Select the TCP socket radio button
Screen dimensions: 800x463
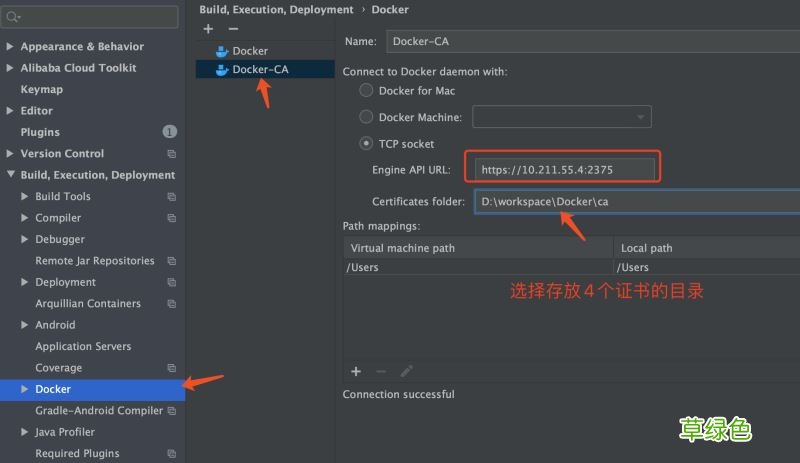tap(366, 143)
